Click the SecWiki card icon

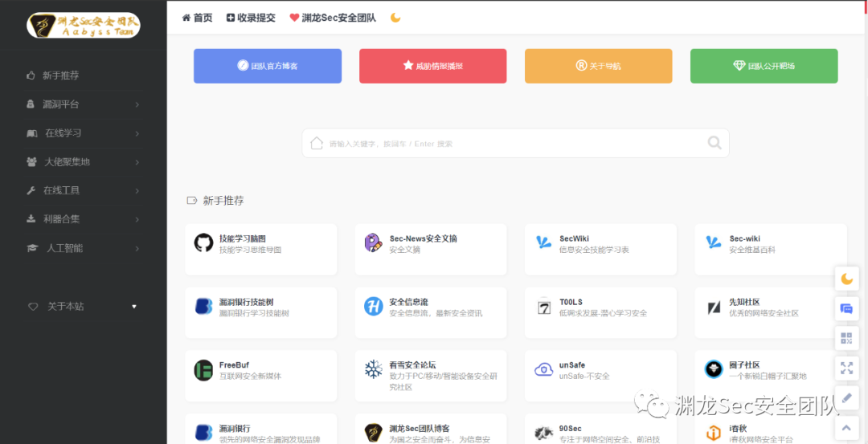coord(543,242)
